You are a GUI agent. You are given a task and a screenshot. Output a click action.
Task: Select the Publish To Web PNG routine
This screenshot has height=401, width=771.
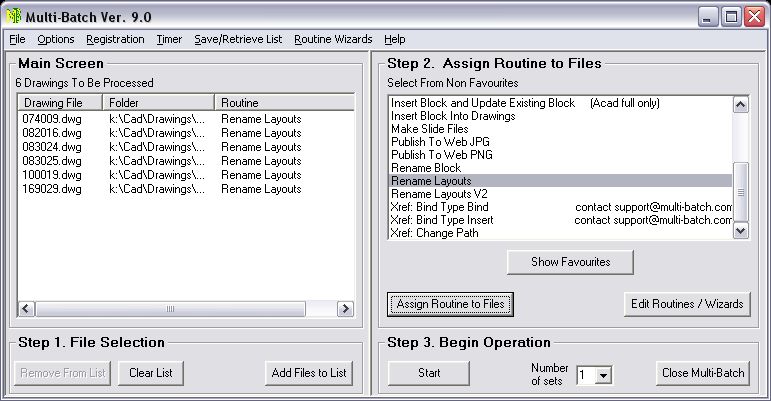(x=560, y=155)
